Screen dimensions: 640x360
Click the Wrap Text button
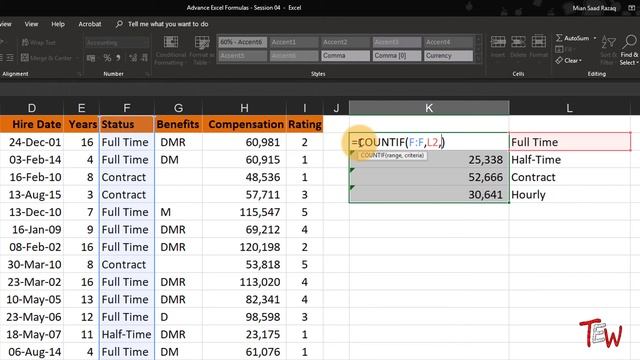[x=38, y=42]
